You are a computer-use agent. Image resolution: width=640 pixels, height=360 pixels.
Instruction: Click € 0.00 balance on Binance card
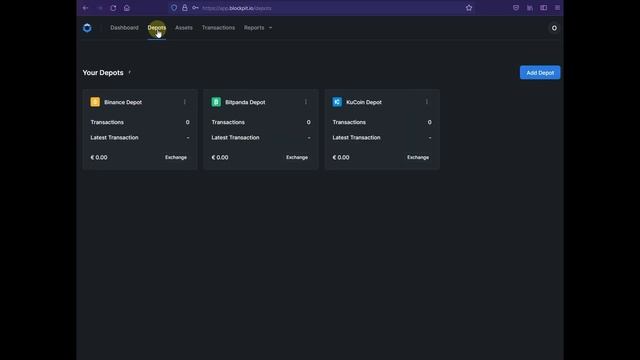(99, 158)
